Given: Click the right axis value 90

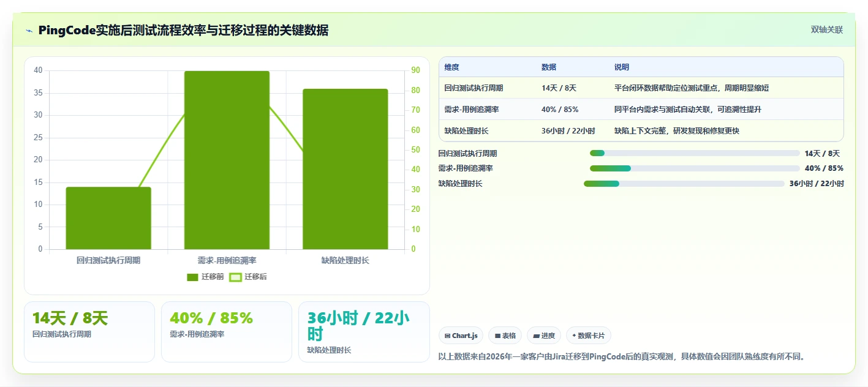Looking at the screenshot, I should [415, 70].
